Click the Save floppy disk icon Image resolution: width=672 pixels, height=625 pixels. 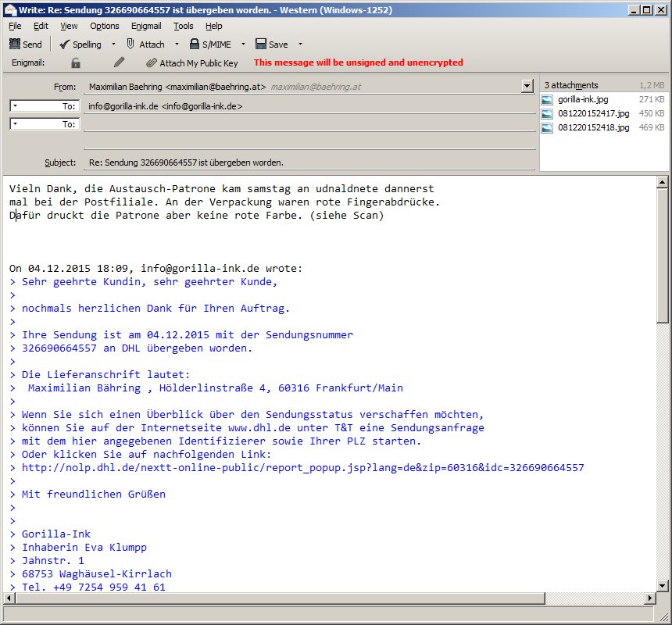[x=260, y=44]
